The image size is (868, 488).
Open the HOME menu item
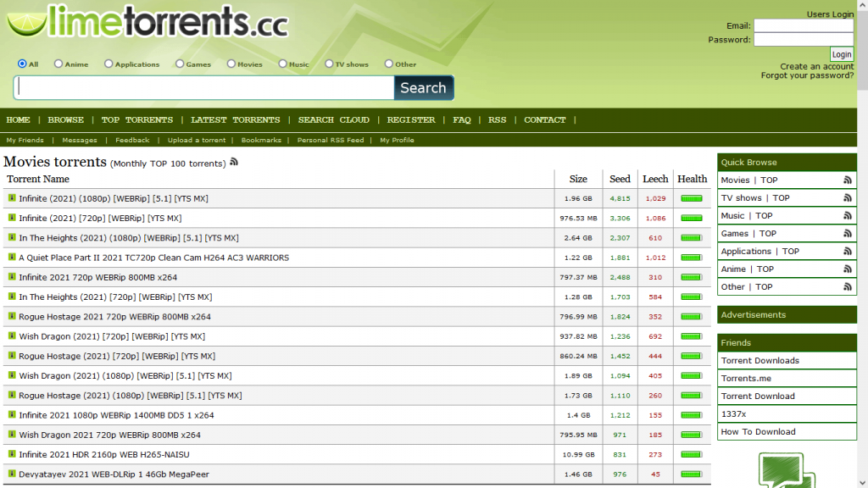point(19,120)
